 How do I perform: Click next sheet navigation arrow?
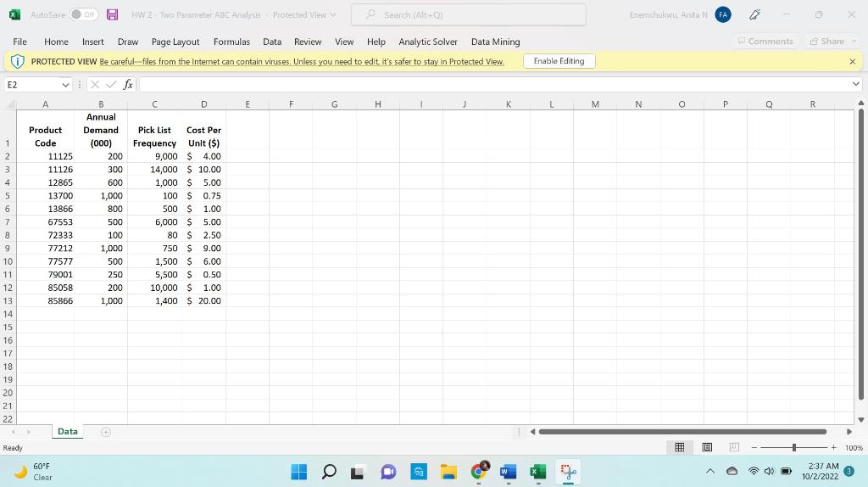pyautogui.click(x=28, y=432)
